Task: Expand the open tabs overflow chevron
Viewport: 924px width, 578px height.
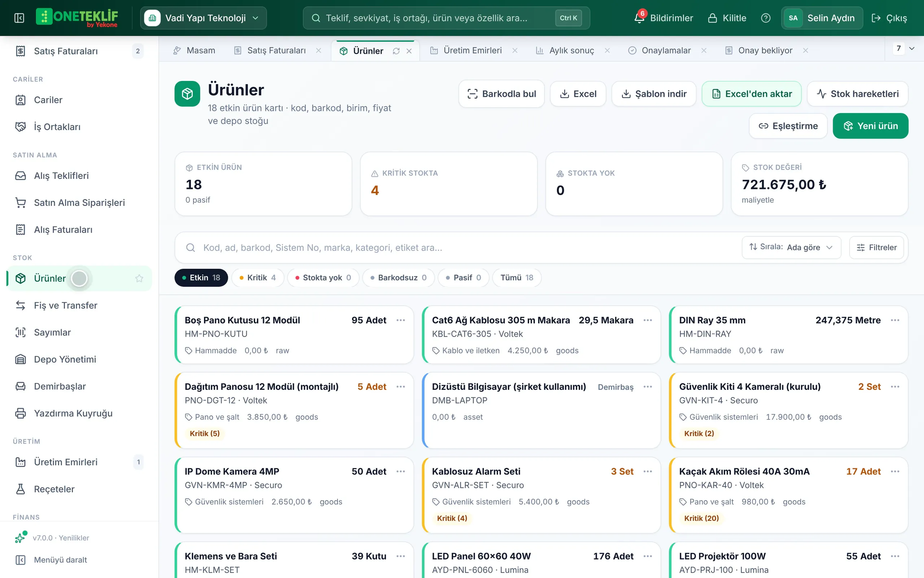Action: 912,48
